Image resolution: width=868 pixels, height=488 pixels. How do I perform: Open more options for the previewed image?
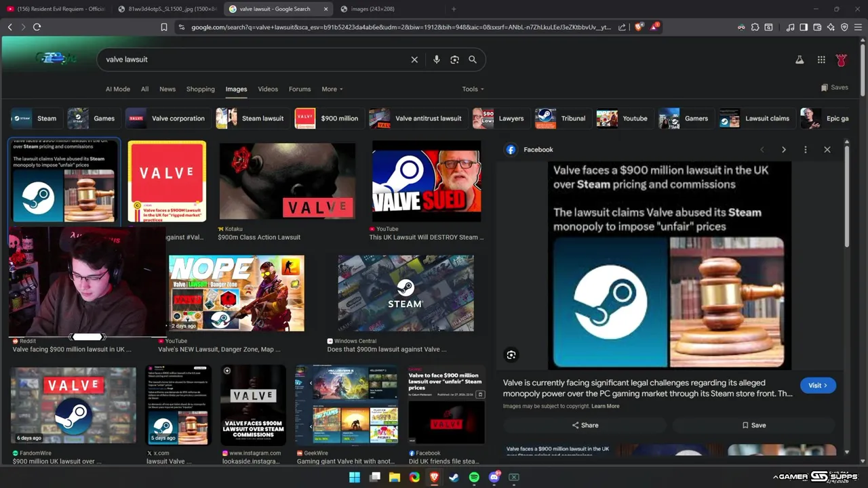tap(806, 150)
